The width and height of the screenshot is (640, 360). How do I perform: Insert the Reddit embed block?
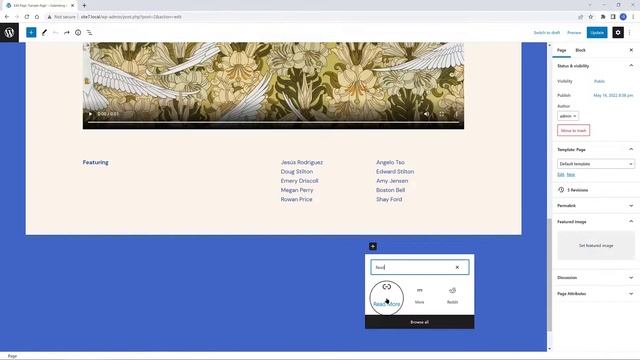pos(452,296)
